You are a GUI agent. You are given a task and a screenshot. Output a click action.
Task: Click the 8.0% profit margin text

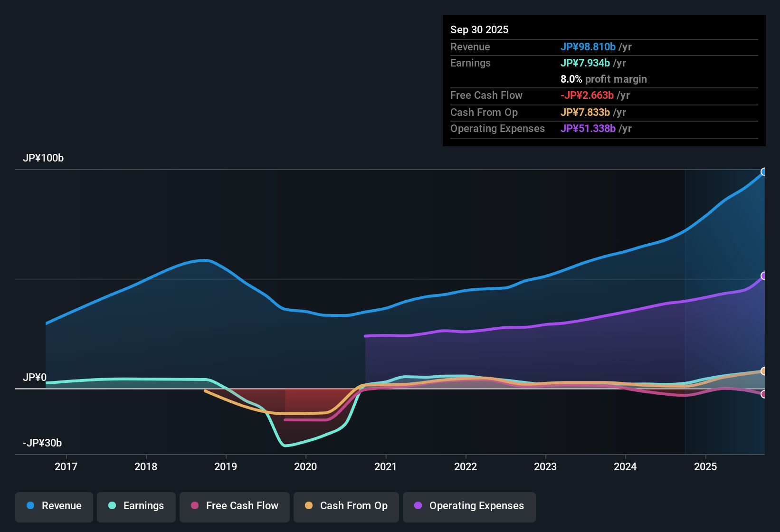click(x=604, y=79)
